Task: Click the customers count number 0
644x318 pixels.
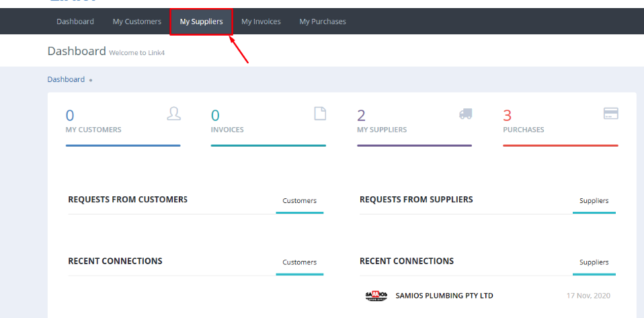Action: (70, 116)
